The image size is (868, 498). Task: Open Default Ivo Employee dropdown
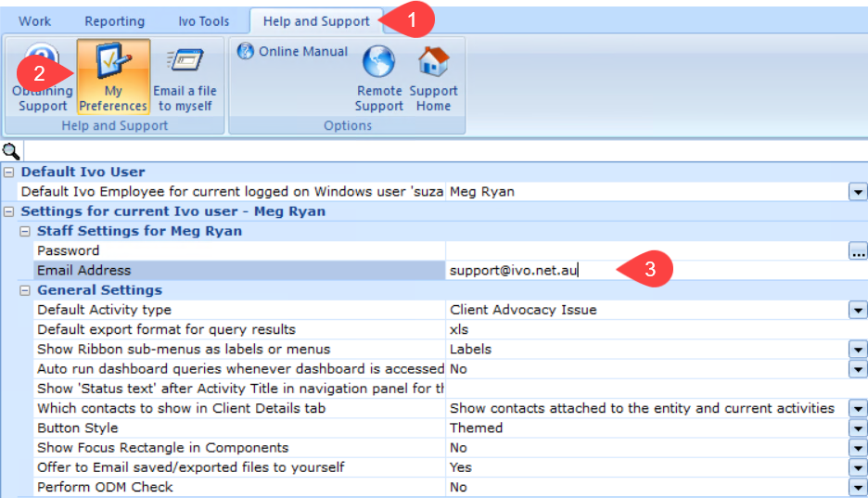[857, 192]
